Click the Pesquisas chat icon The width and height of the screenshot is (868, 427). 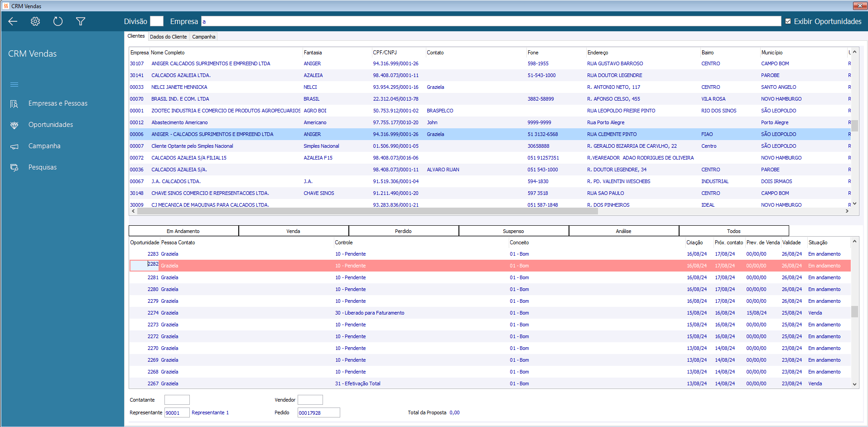(x=14, y=168)
